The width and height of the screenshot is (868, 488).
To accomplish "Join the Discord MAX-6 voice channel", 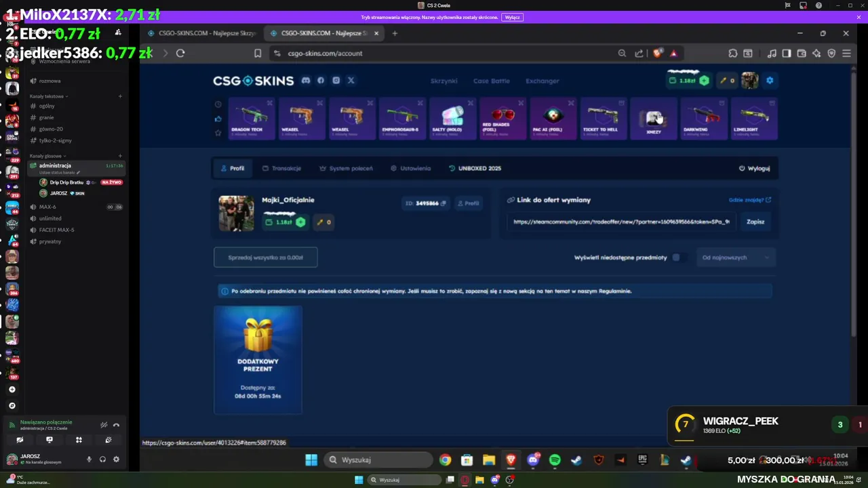I will pos(47,207).
